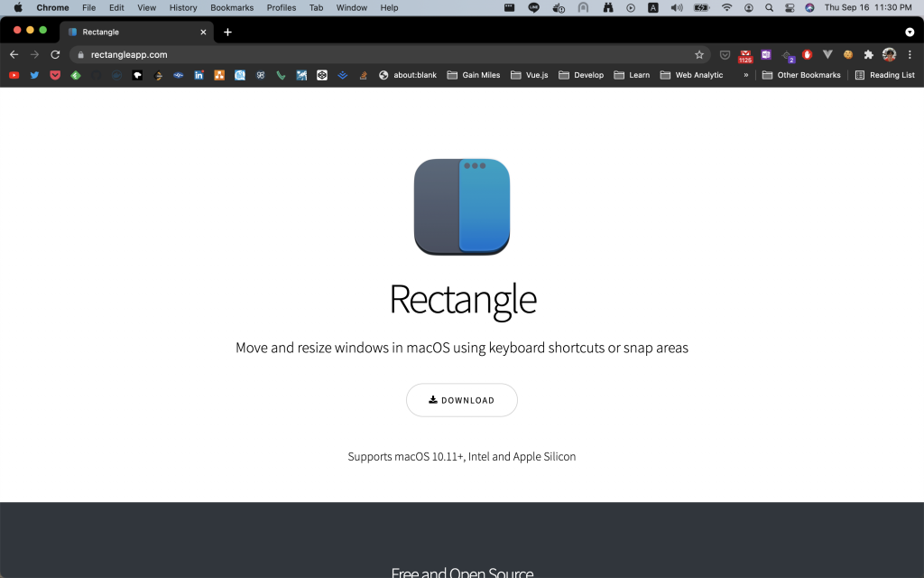Screen dimensions: 924x578
Task: Open the Learn bookmark folder
Action: [632, 75]
